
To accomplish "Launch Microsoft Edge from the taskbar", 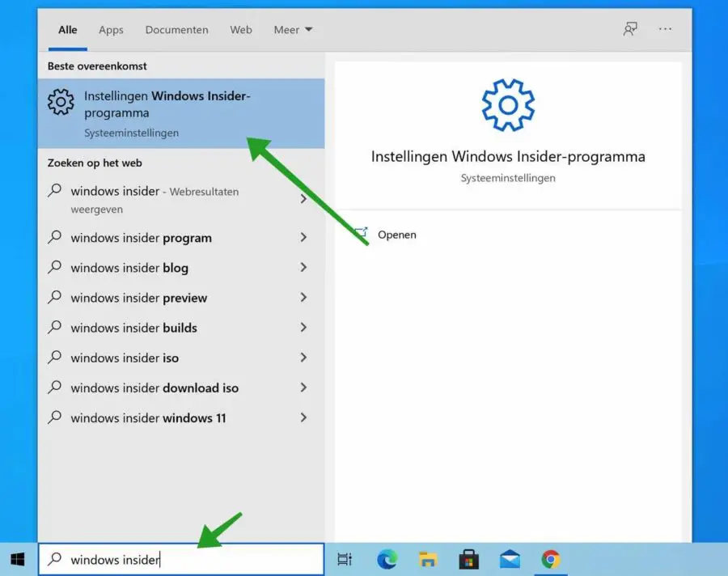I will (x=387, y=559).
